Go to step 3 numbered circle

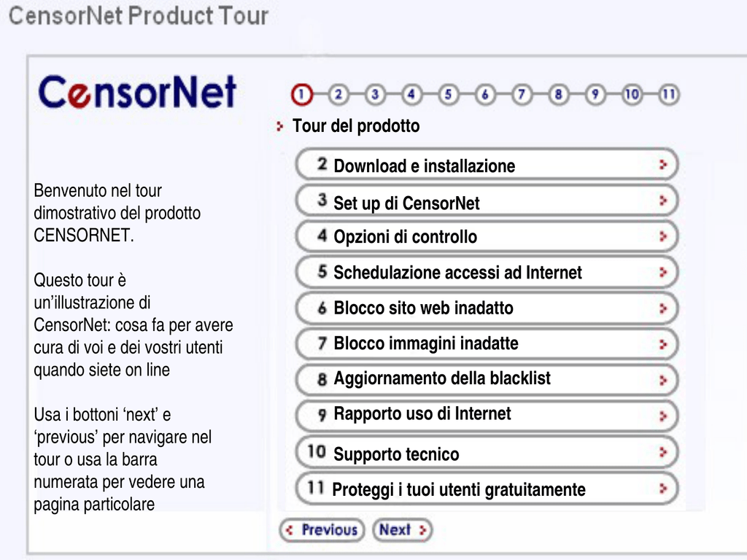[x=375, y=94]
